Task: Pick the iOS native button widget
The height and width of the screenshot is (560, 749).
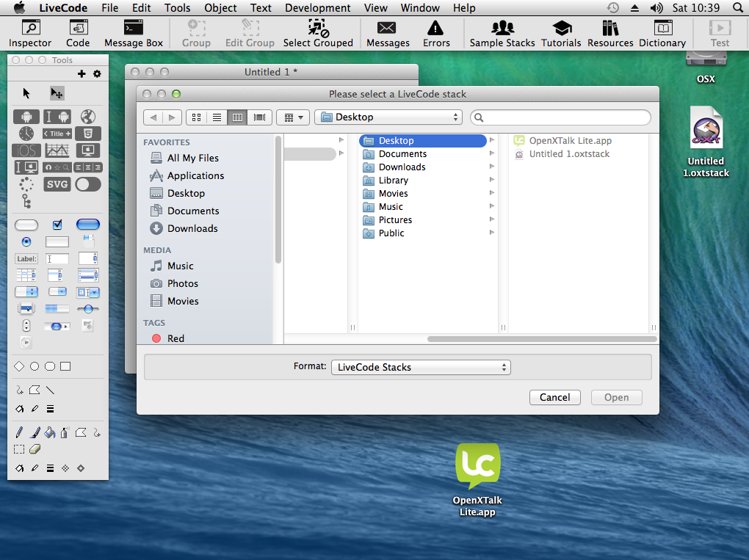Action: (x=26, y=150)
